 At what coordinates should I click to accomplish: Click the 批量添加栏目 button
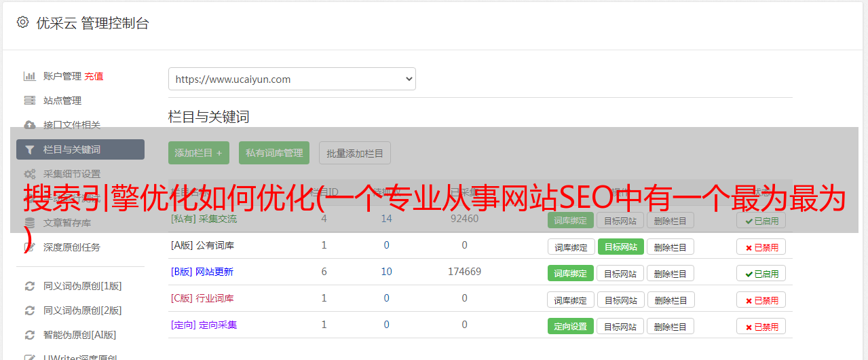355,153
